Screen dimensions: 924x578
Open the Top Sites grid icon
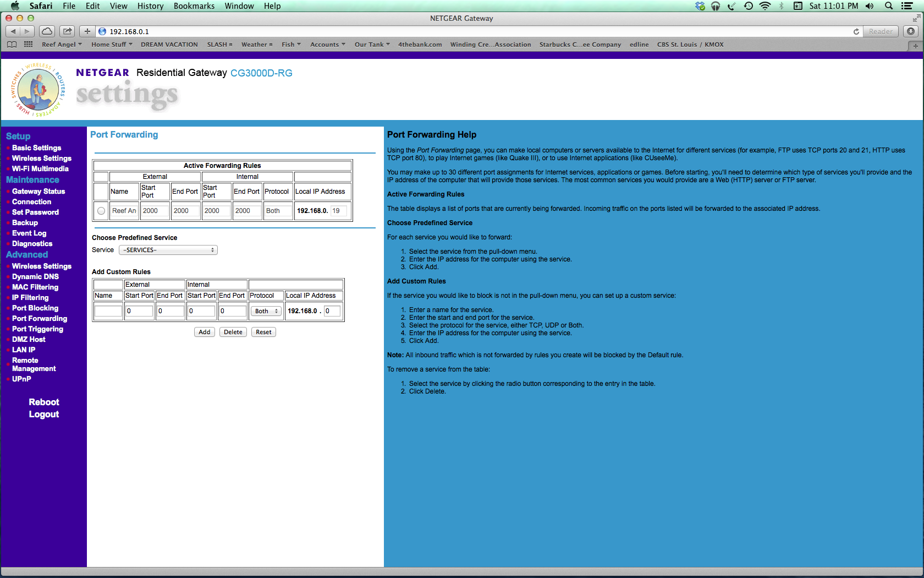pos(28,45)
